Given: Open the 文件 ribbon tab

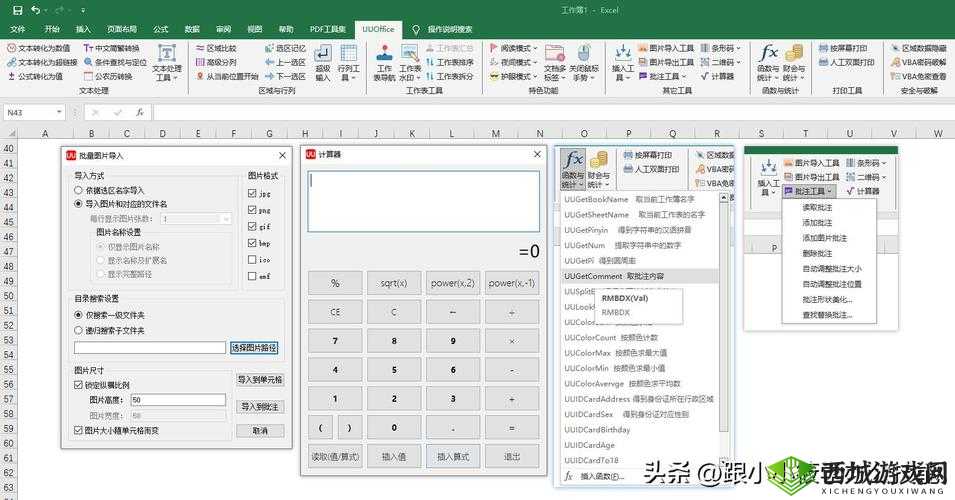Looking at the screenshot, I should [x=18, y=29].
